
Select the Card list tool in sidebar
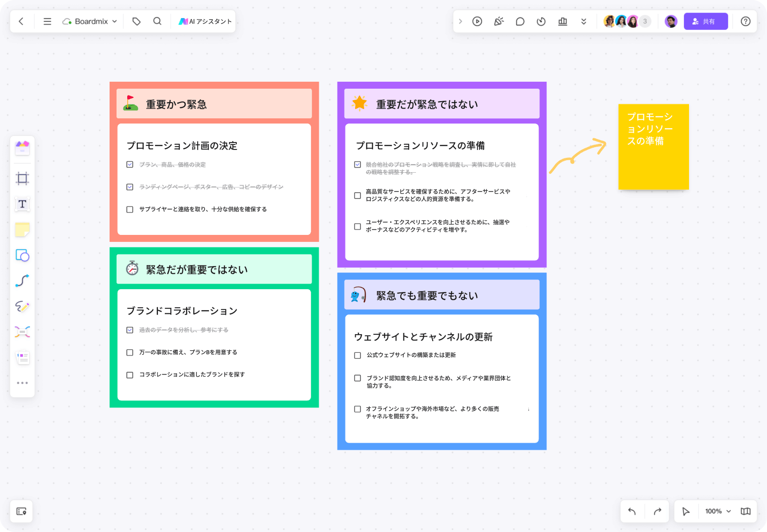[x=22, y=357]
